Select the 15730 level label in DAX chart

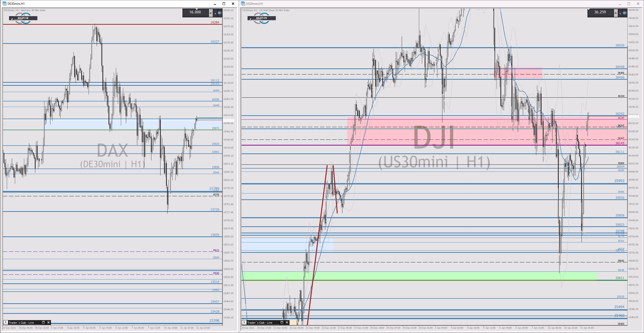coord(215,210)
